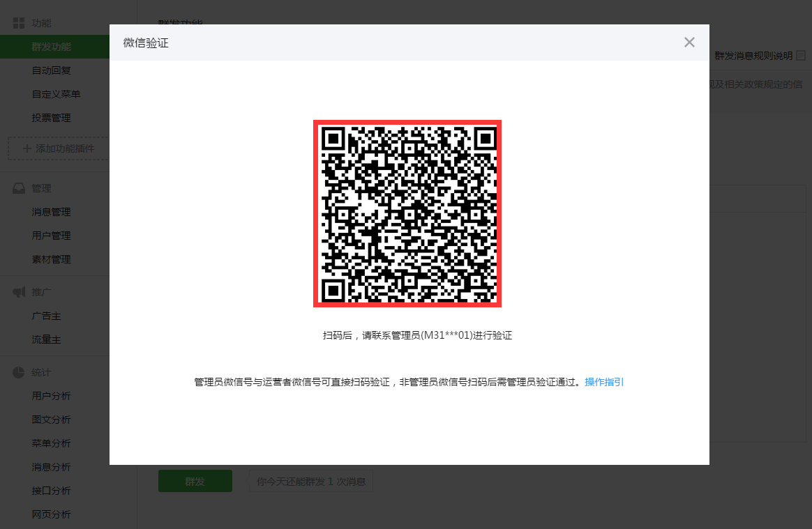
Task: Open the 操作指引 link
Action: tap(604, 382)
